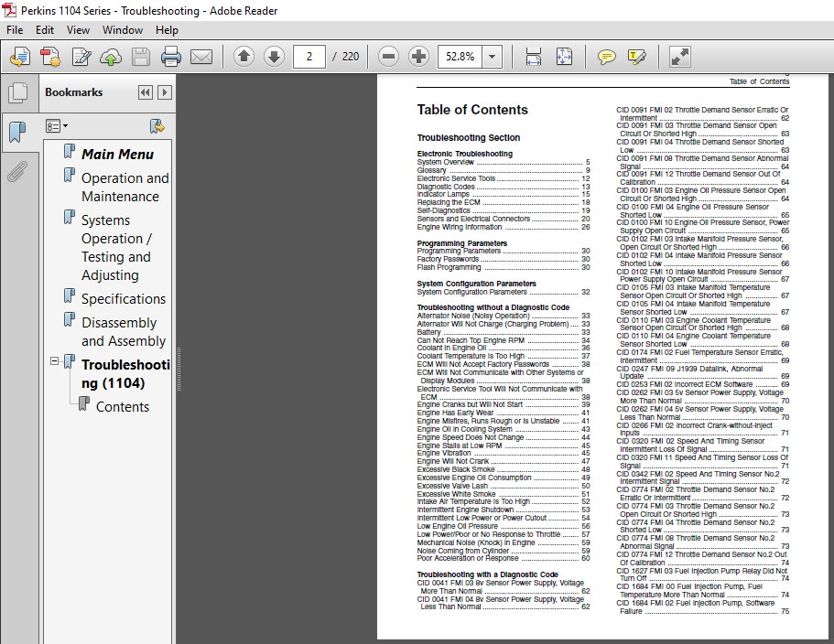The width and height of the screenshot is (834, 644).
Task: Open the bookmarks options dropdown menu
Action: pyautogui.click(x=57, y=126)
